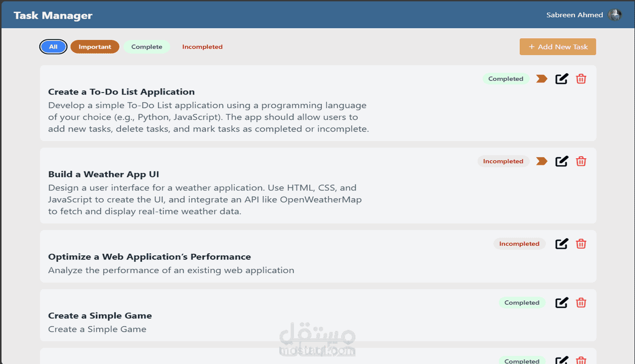Delete the Create a Simple Game task

pos(581,303)
